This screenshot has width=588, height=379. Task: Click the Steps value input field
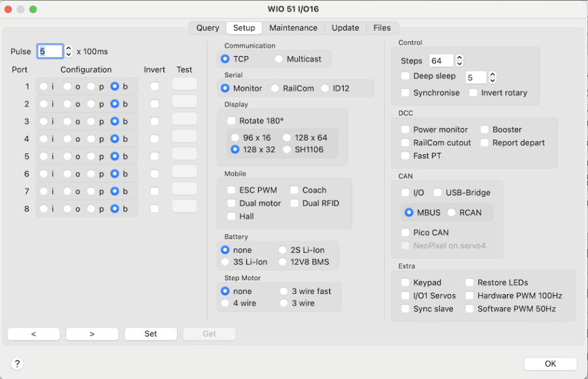441,61
